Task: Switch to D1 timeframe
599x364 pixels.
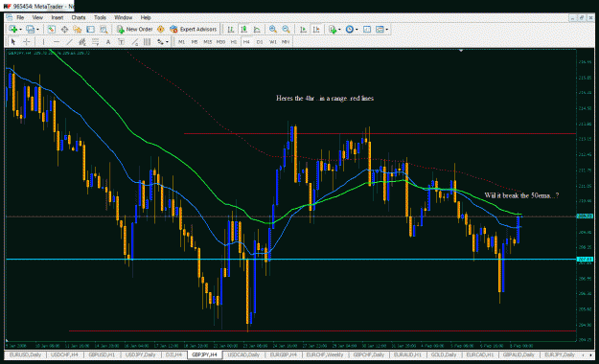Action: pyautogui.click(x=260, y=42)
